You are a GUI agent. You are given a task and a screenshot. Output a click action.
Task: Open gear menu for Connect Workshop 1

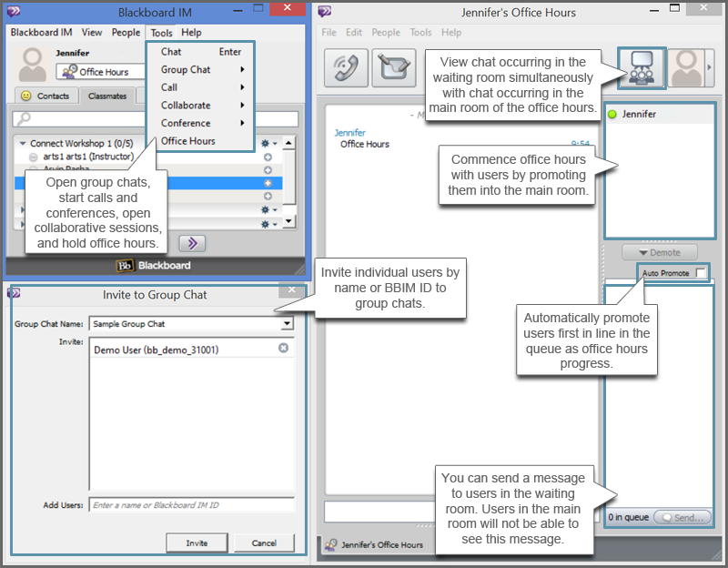click(268, 144)
